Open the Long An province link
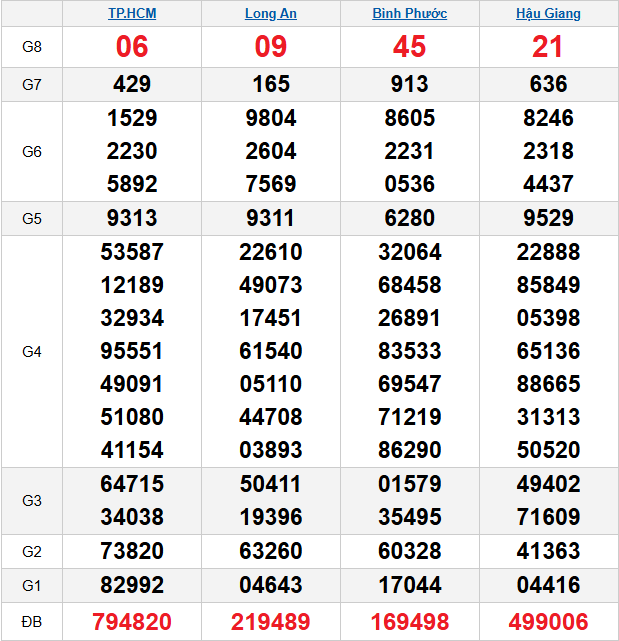 (270, 14)
